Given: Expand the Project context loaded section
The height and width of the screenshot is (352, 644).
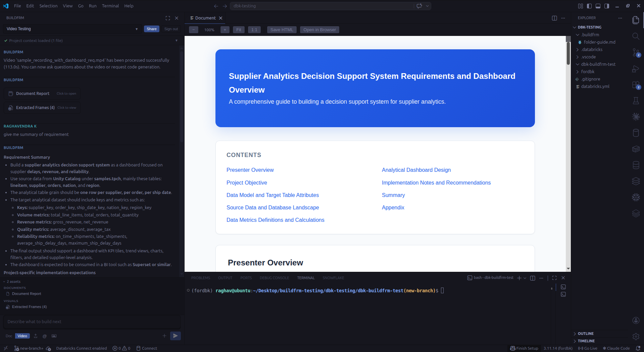Looking at the screenshot, I should point(177,41).
